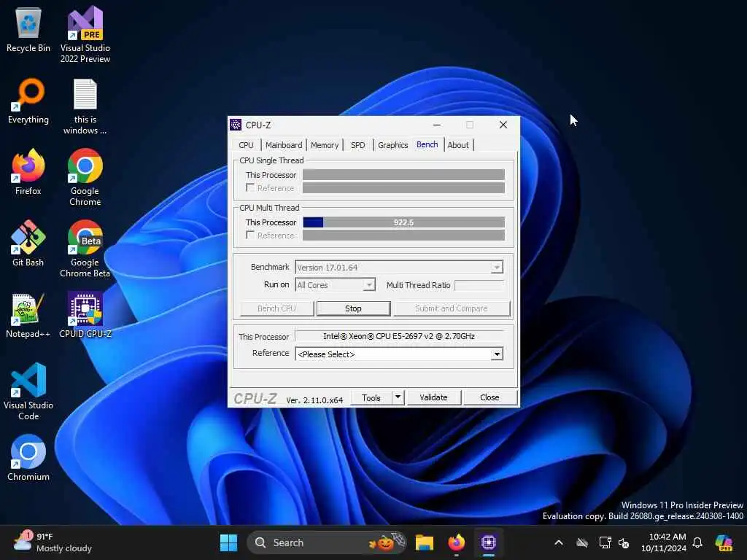Click the Tools button
Screen dimensions: 747x560
(x=371, y=397)
